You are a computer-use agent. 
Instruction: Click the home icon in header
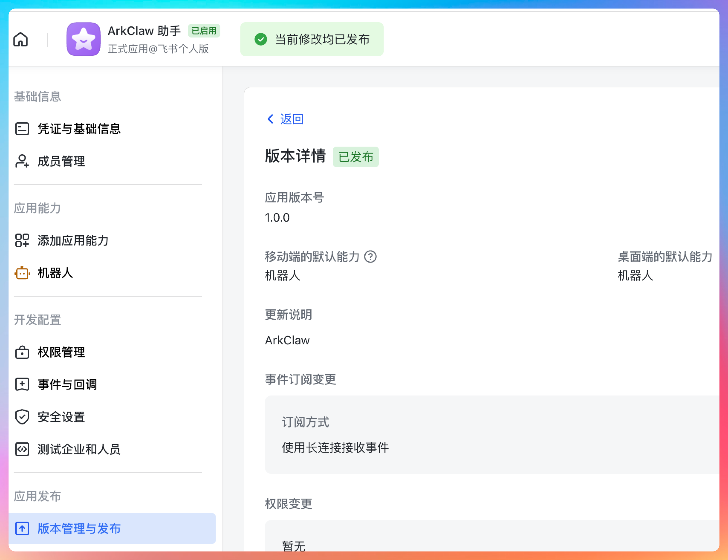(20, 39)
